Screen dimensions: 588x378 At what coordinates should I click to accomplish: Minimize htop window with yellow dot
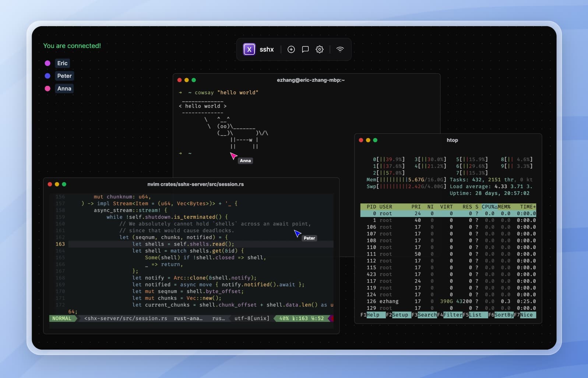(x=368, y=140)
